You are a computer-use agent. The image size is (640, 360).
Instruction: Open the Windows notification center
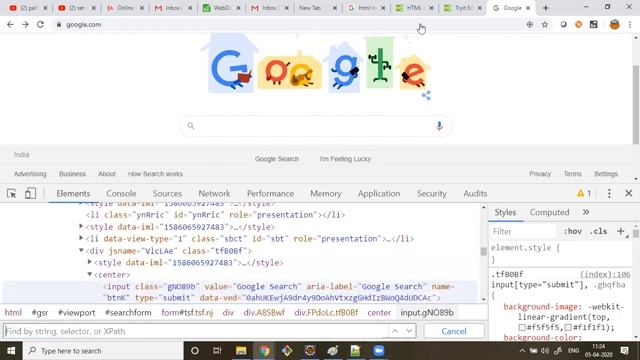pos(624,351)
